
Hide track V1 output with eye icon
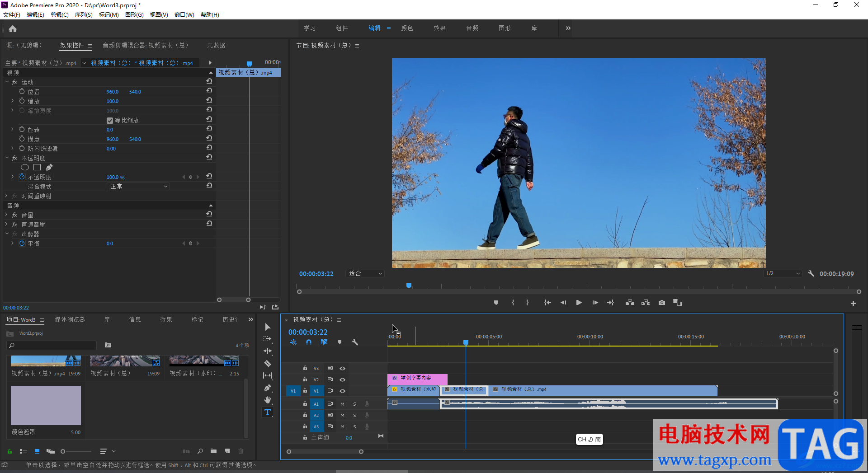point(342,391)
